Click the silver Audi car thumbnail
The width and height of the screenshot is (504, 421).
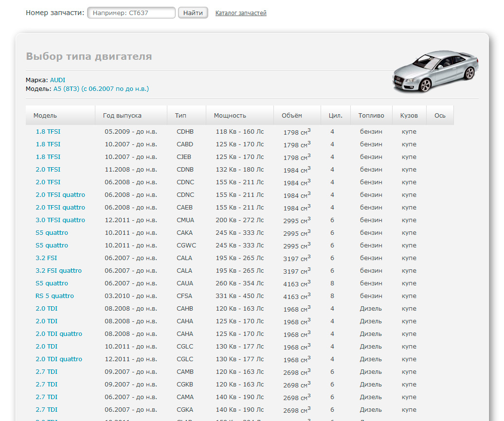coord(435,70)
